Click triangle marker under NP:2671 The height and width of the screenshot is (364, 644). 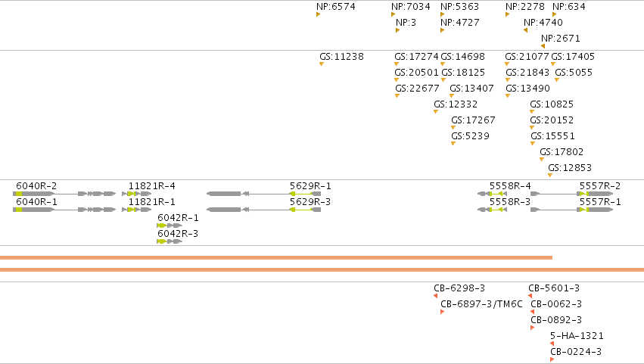[543, 46]
